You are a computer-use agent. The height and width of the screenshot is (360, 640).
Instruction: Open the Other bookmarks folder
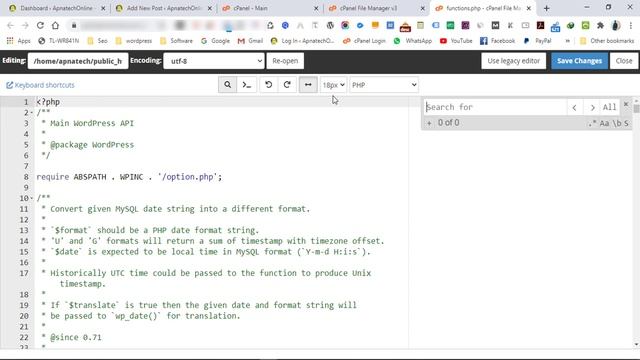click(x=607, y=41)
